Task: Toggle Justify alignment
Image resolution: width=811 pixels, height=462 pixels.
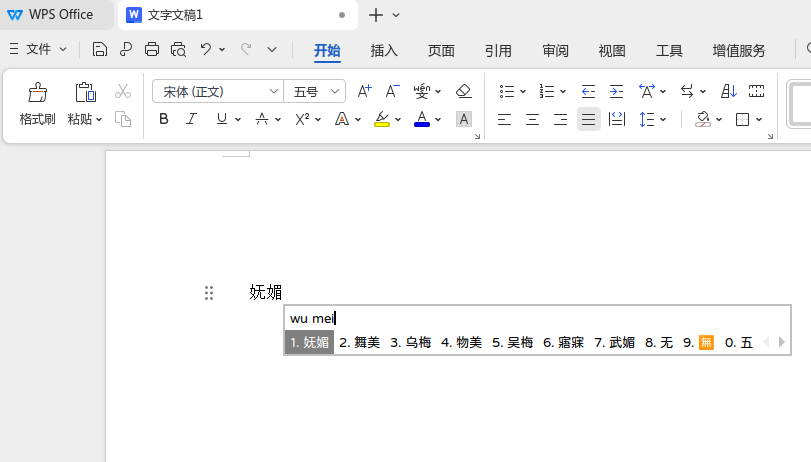Action: (589, 120)
